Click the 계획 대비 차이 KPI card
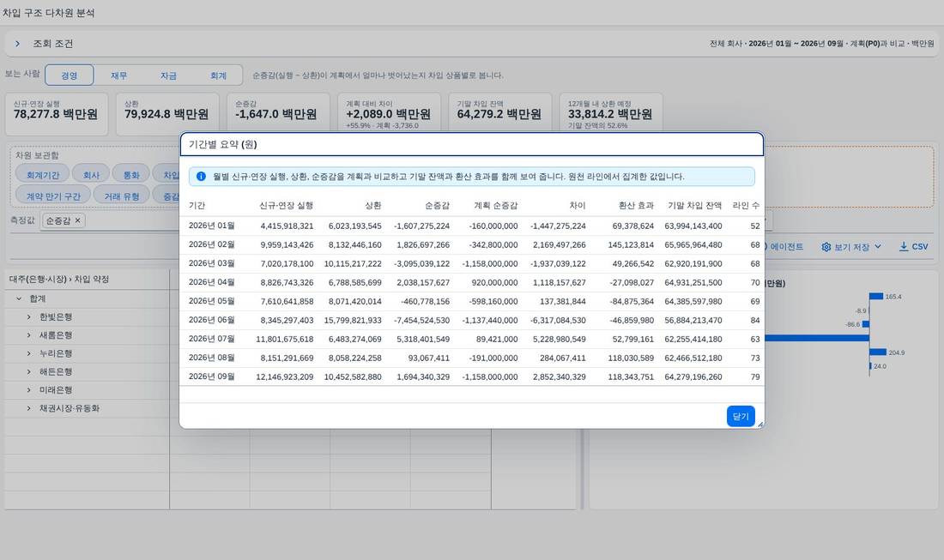 click(389, 114)
